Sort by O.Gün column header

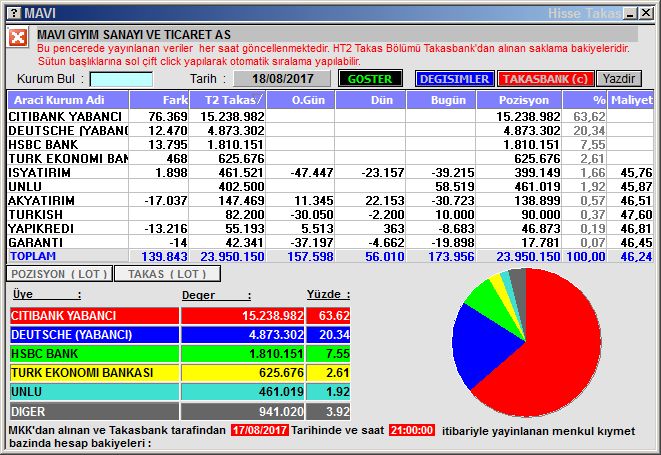(x=301, y=100)
